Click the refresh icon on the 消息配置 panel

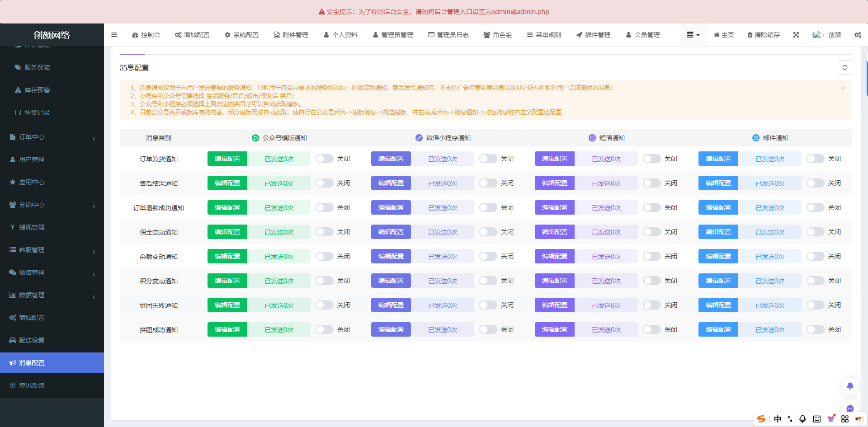tap(845, 67)
